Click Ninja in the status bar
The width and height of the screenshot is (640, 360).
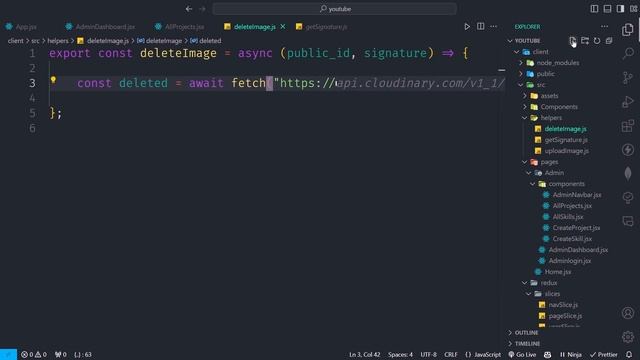point(570,354)
